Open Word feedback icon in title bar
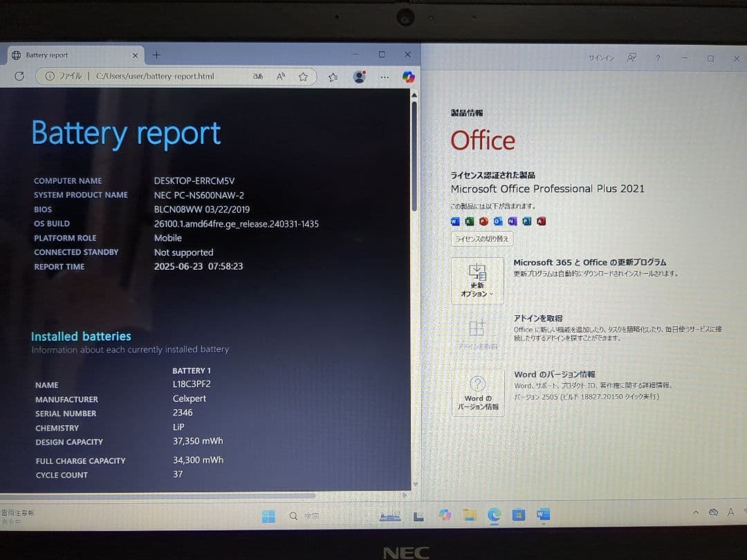 [631, 58]
